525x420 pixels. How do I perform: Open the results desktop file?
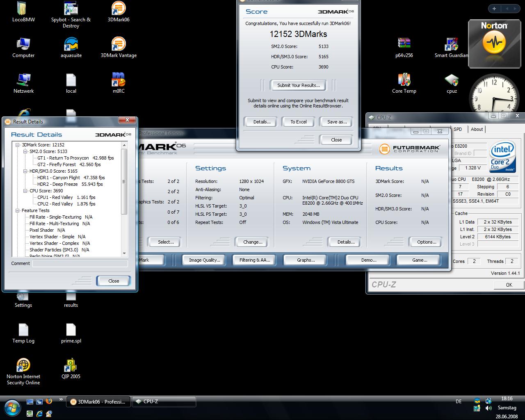pyautogui.click(x=71, y=299)
